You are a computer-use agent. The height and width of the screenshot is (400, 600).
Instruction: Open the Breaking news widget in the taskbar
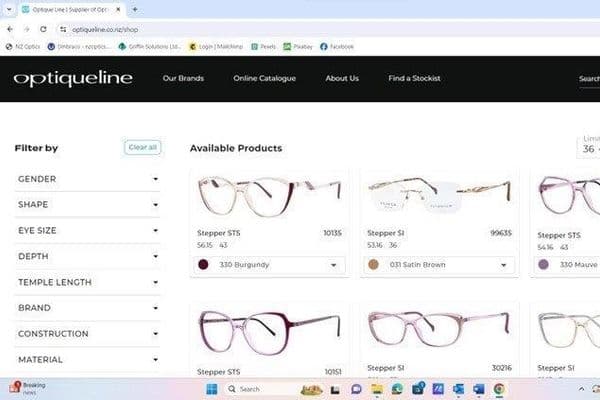point(28,388)
